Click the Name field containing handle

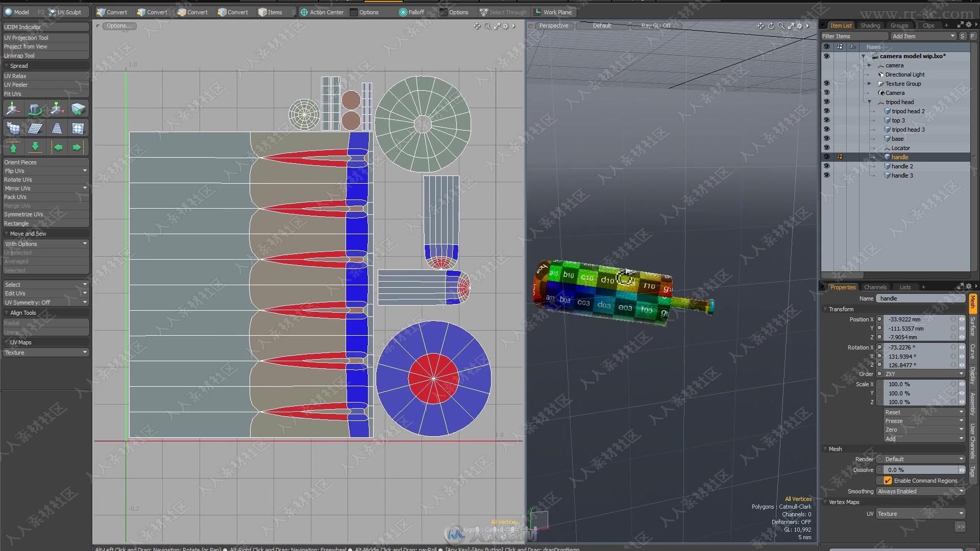pos(920,298)
